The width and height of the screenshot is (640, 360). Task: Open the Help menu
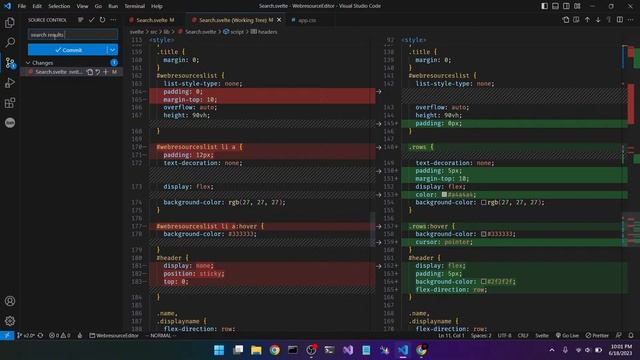[x=157, y=6]
